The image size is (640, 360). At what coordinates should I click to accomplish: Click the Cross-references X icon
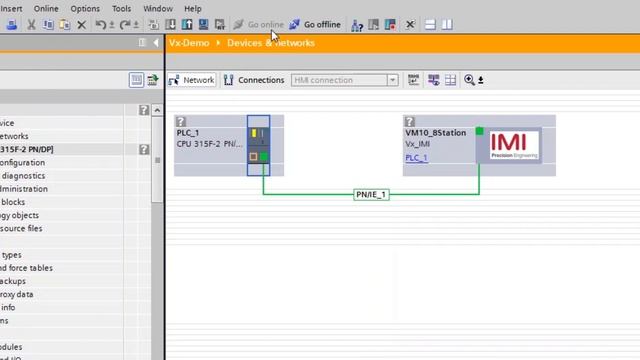[410, 24]
